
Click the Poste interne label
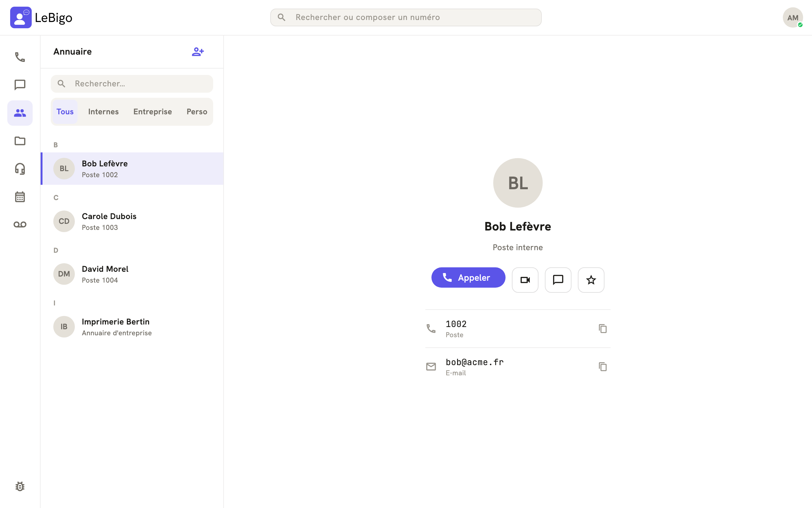[x=518, y=248]
